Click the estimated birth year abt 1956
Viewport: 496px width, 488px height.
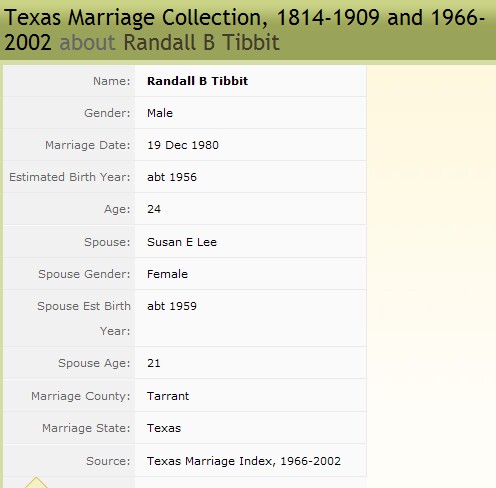click(x=172, y=177)
